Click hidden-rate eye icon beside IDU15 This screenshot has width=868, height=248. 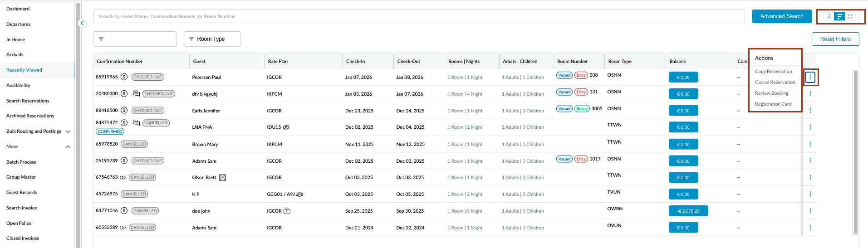click(286, 127)
